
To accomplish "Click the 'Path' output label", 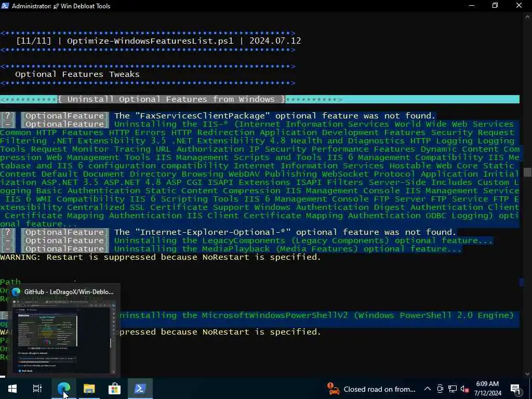I will pos(10,282).
